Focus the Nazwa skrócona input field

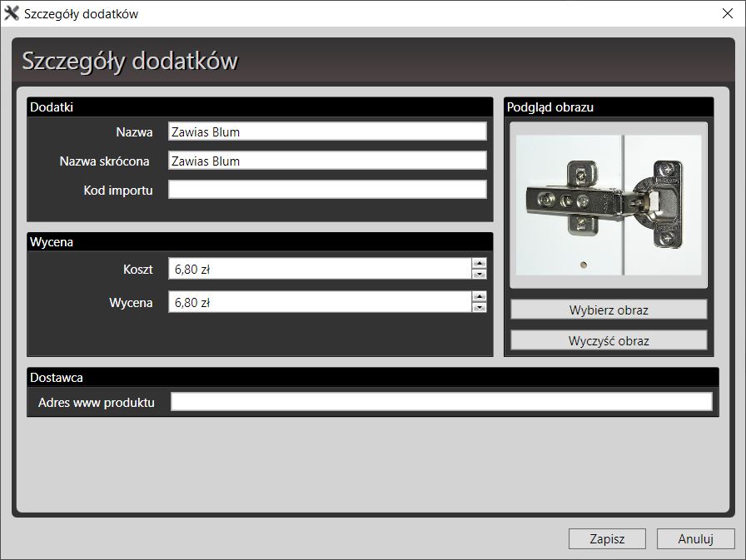click(326, 161)
